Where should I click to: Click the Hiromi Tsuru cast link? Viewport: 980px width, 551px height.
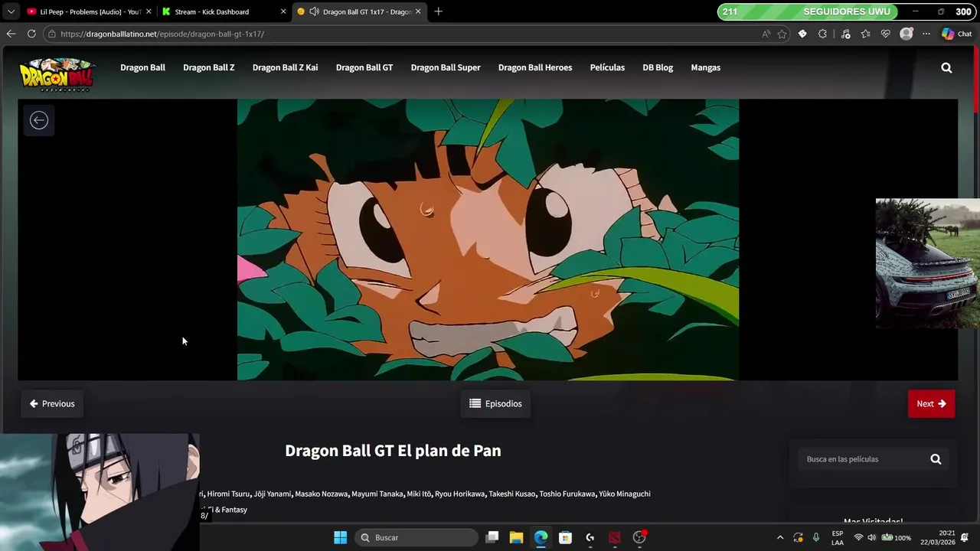[228, 494]
